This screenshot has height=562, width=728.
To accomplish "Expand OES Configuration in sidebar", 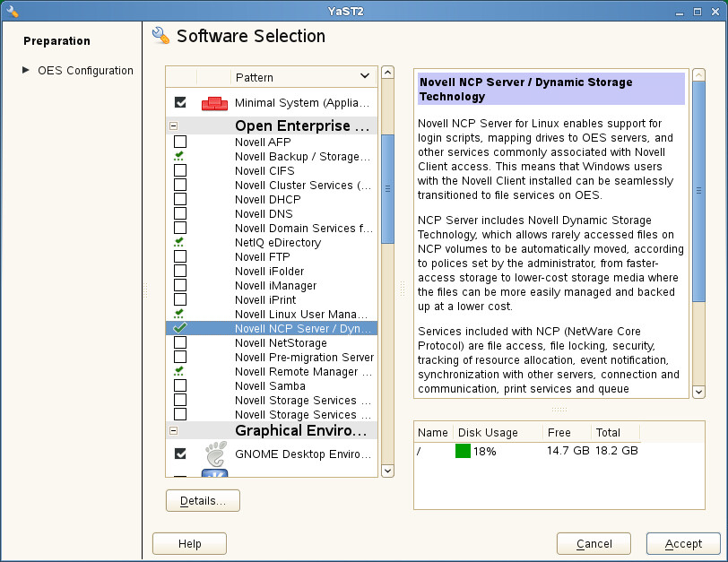I will pyautogui.click(x=26, y=70).
